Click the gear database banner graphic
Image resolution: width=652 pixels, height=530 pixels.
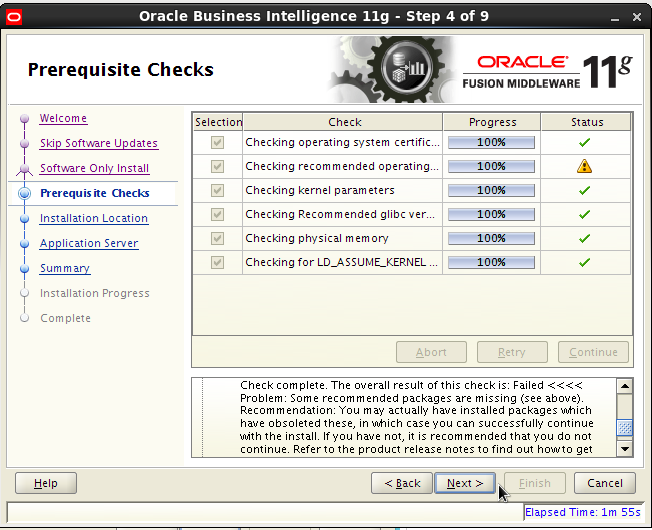[x=393, y=69]
